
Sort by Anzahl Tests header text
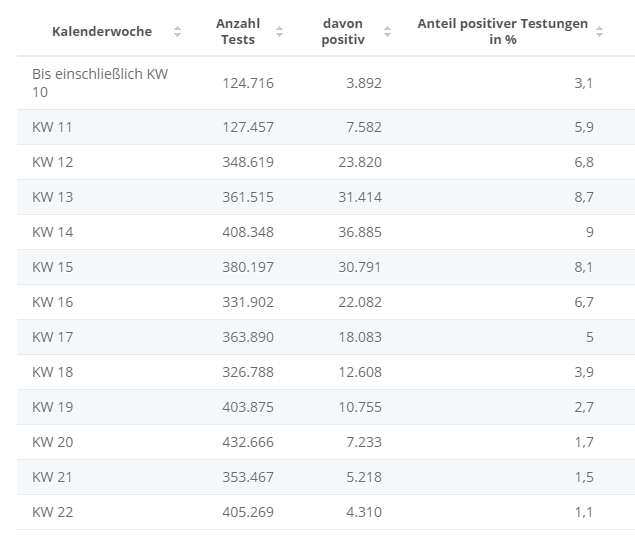click(x=236, y=31)
